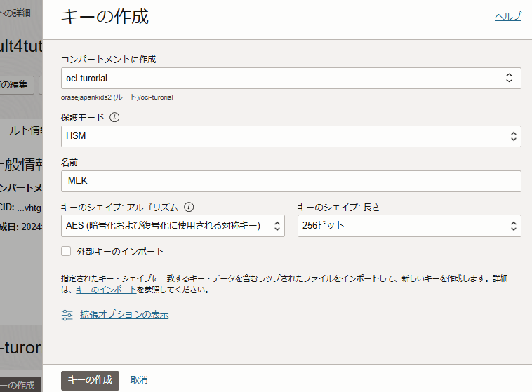Click the up-down arrows in the 256ビット selector
This screenshot has height=392, width=532.
(513, 226)
